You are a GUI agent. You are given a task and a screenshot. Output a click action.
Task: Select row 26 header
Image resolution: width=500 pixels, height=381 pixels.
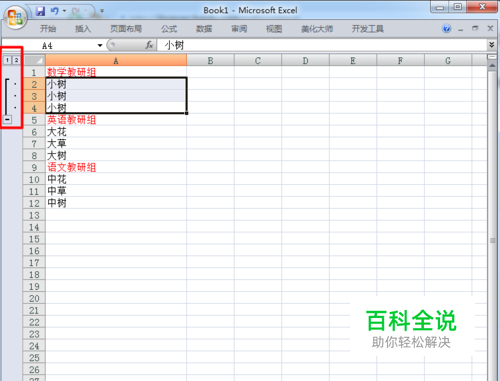pos(34,370)
